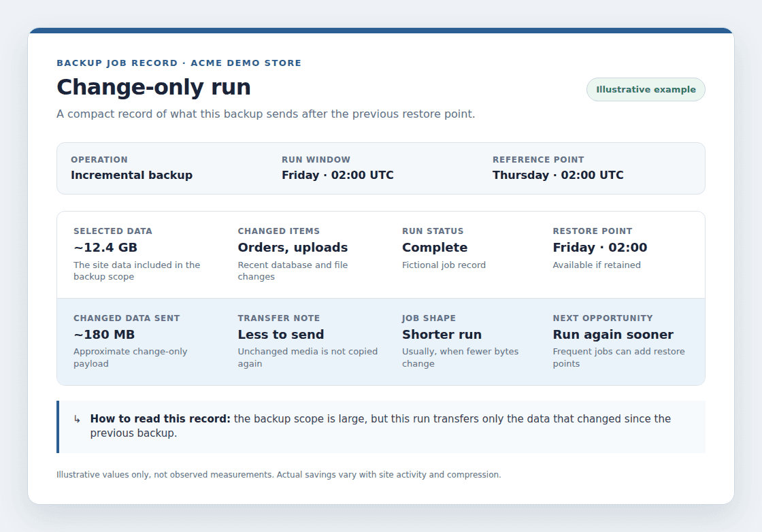Image resolution: width=762 pixels, height=532 pixels.
Task: Click the CHANGED DATA SENT label
Action: tap(127, 318)
